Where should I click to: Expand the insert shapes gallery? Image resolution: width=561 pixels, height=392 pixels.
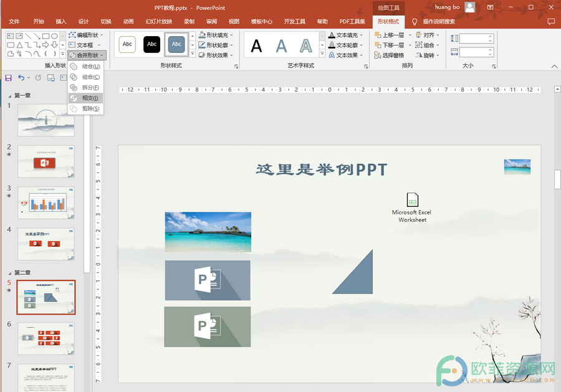pos(62,54)
